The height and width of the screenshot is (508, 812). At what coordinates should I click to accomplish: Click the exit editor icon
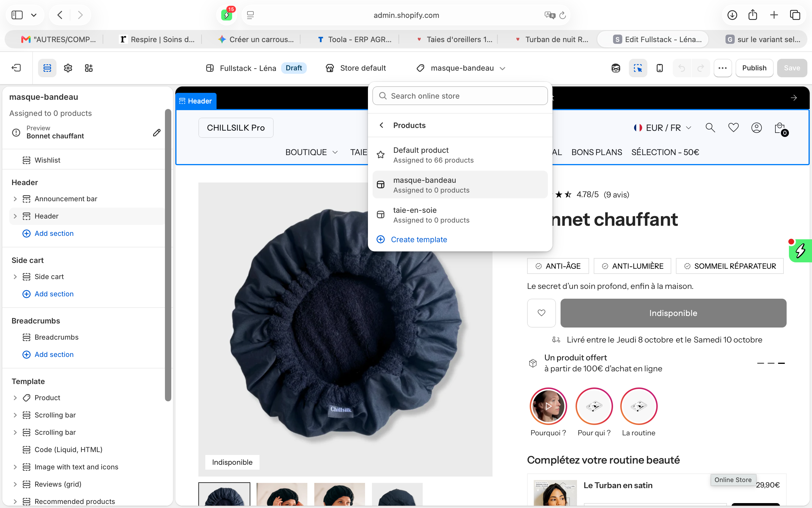click(x=16, y=68)
